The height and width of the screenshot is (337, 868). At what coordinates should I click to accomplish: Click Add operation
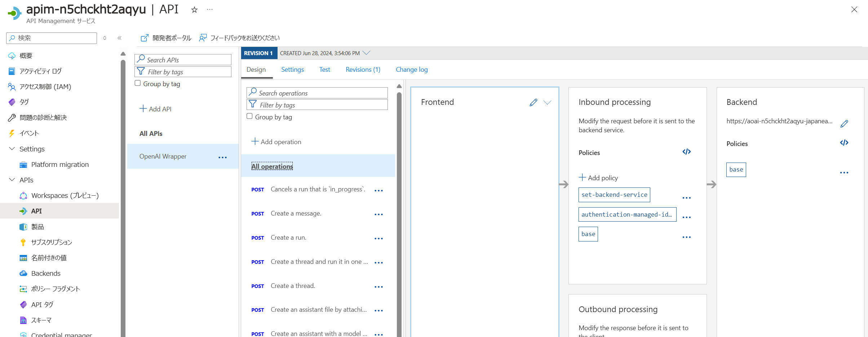coord(276,142)
